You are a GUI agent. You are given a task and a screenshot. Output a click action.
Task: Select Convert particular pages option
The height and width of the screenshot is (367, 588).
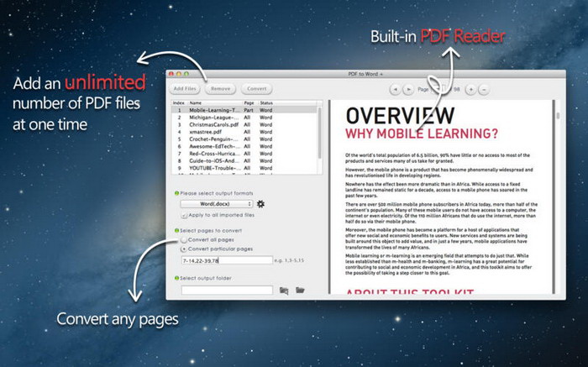coord(184,249)
